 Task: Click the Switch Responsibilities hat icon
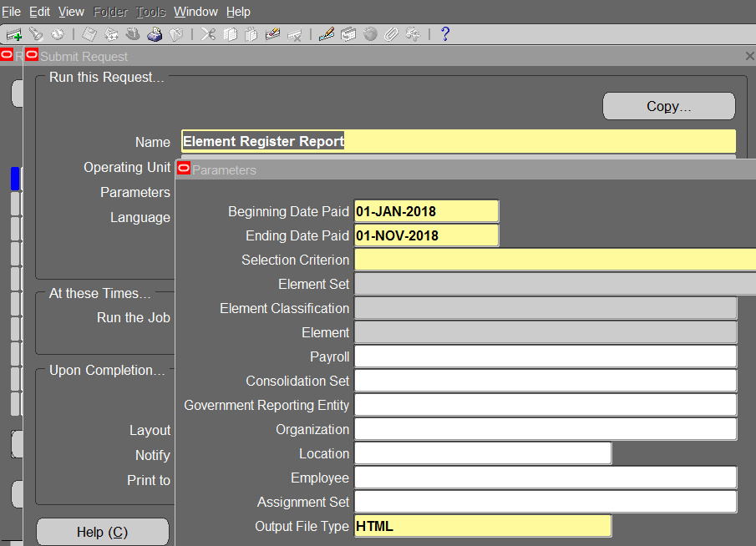[x=133, y=34]
